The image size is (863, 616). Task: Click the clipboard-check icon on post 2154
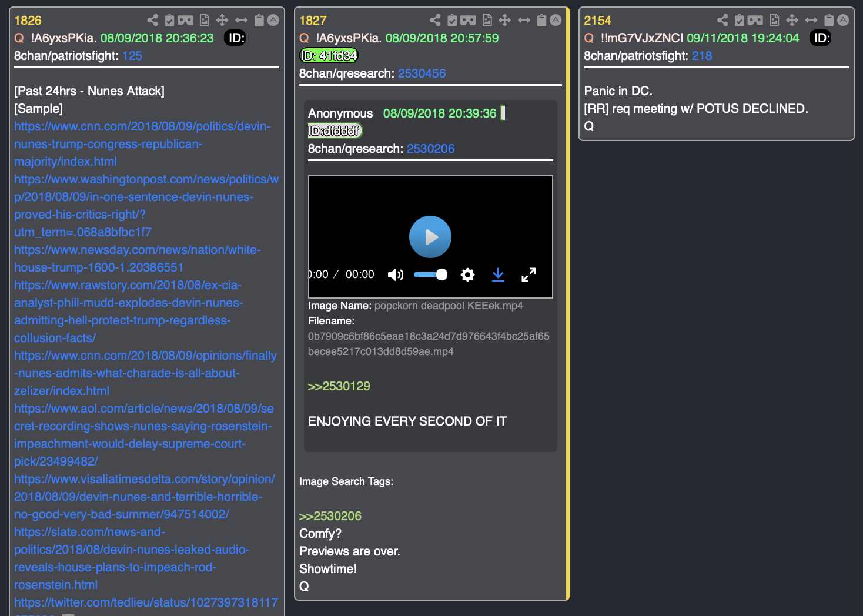740,21
